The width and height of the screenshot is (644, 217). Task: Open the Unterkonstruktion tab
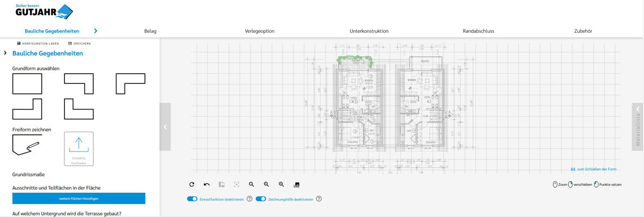[369, 31]
